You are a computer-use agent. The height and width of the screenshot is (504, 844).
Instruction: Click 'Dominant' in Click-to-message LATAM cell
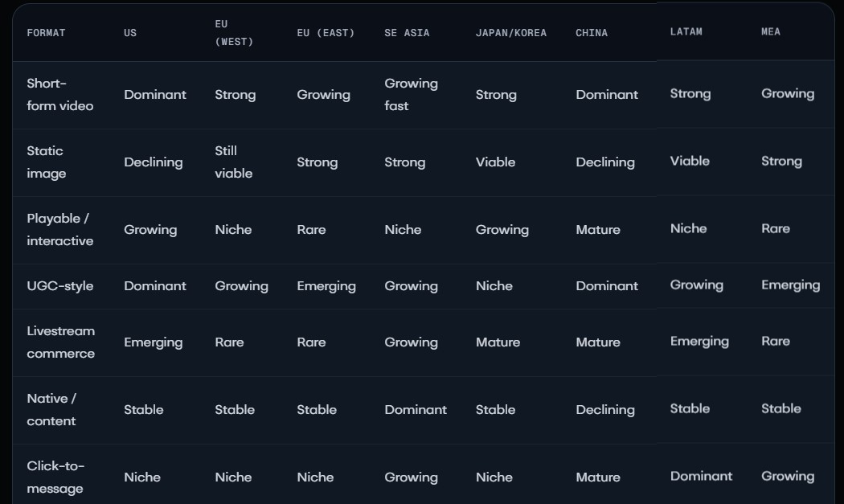pos(701,476)
